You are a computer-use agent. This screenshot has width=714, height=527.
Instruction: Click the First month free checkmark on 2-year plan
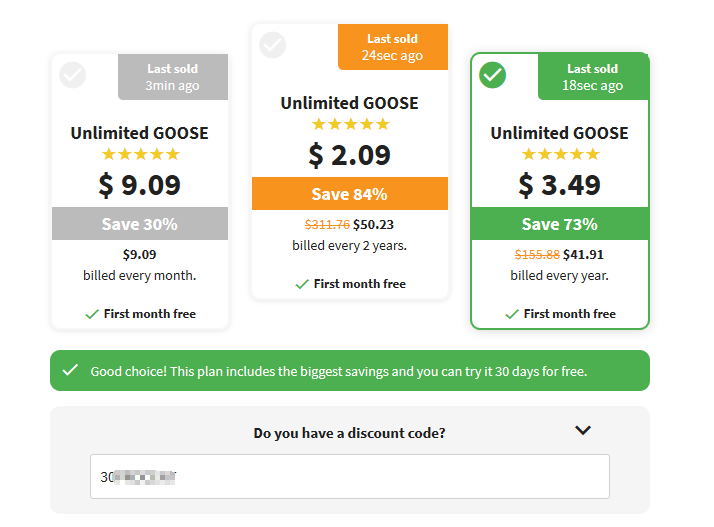pos(302,284)
